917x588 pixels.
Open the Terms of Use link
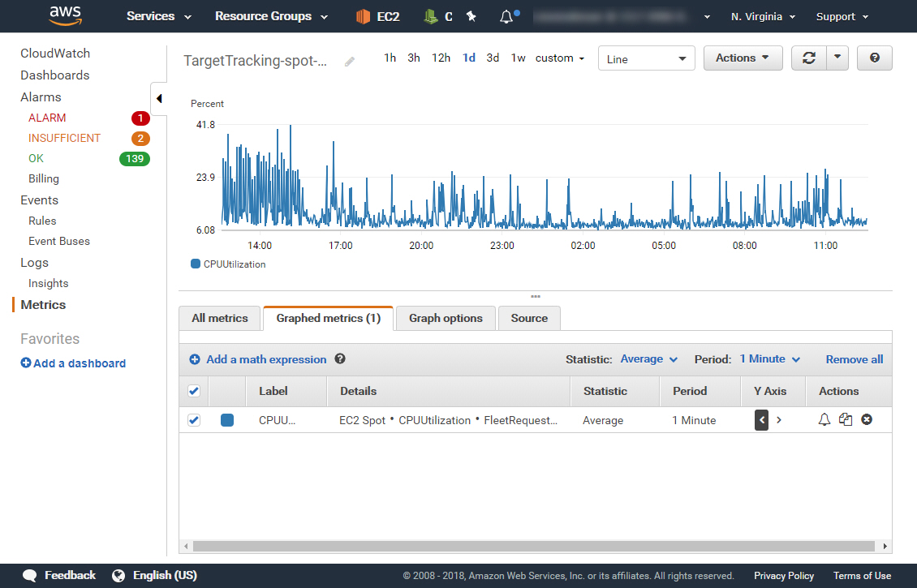(x=862, y=576)
